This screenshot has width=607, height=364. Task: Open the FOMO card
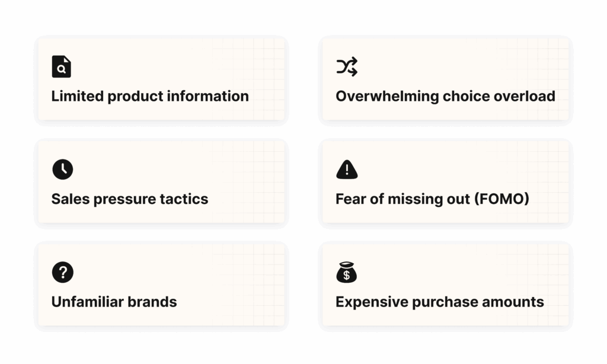point(446,183)
